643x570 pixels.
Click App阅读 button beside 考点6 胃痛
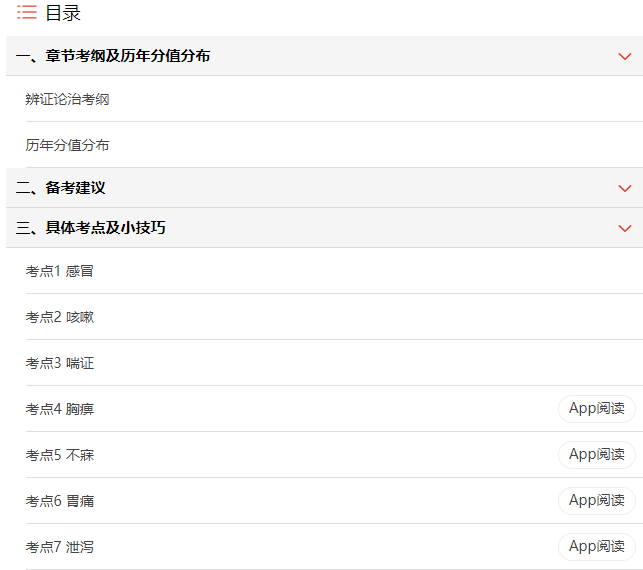[x=597, y=501]
